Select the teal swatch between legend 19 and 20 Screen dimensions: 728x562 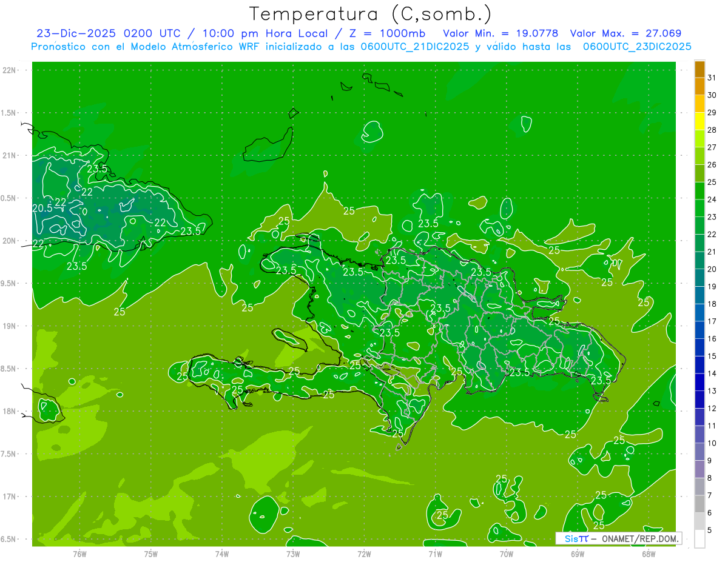[x=699, y=278]
